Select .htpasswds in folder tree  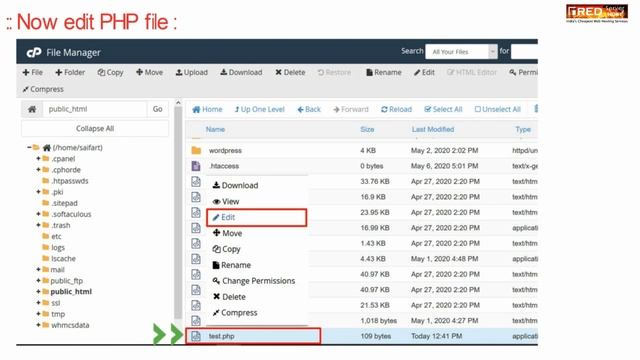69,181
